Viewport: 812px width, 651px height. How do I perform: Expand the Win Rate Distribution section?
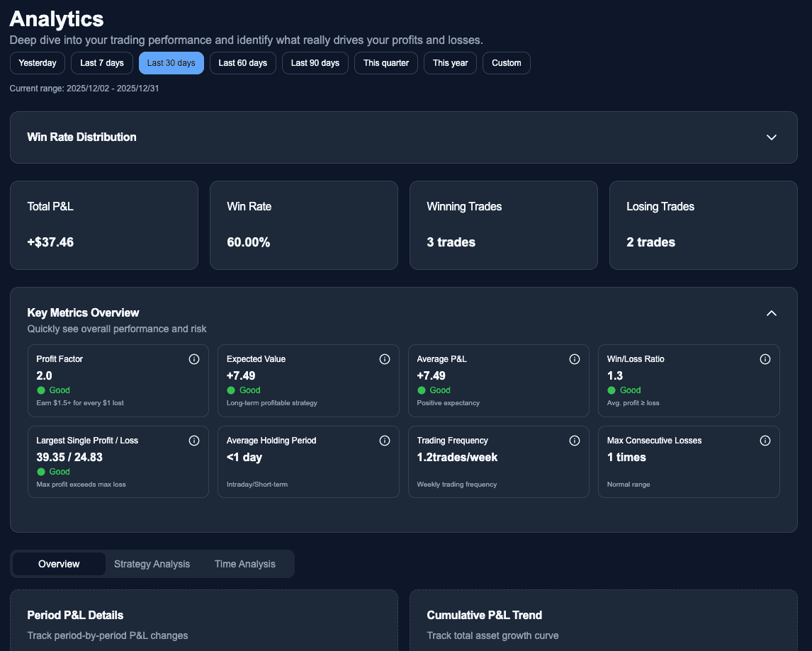click(772, 137)
